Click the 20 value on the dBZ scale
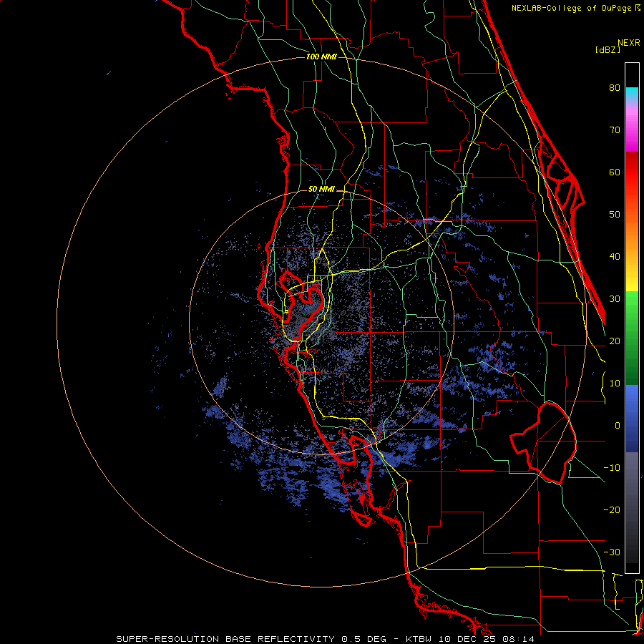This screenshot has height=644, width=644. coord(615,341)
